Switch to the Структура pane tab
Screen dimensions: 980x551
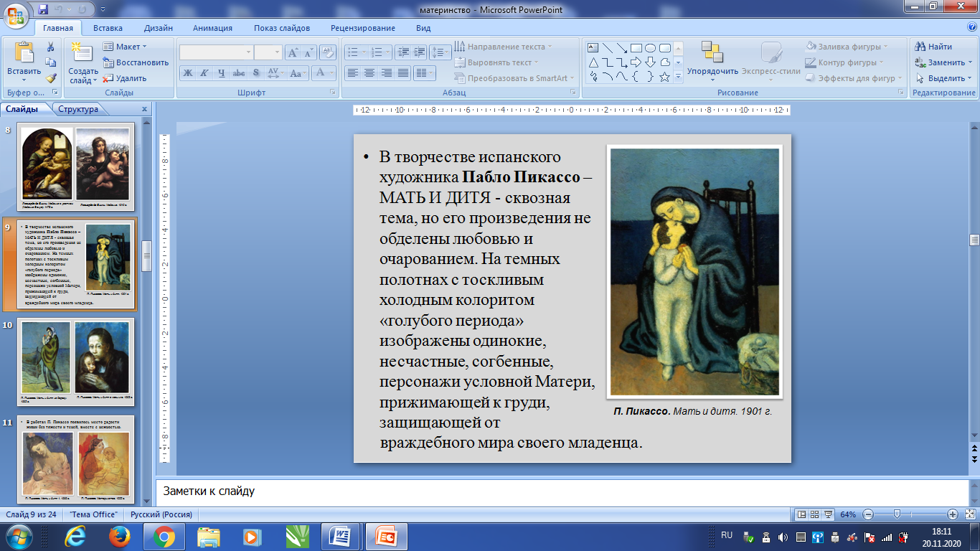[x=78, y=109]
